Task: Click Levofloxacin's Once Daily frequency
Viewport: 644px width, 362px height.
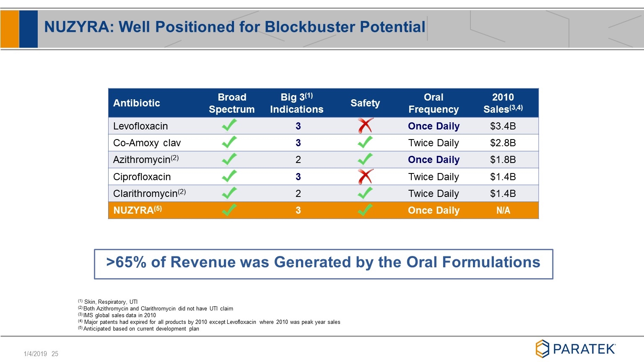Action: coord(434,126)
